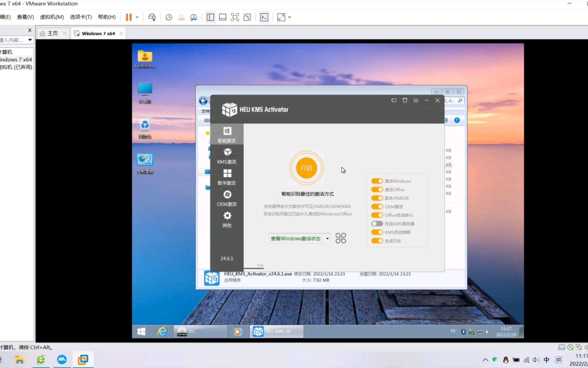This screenshot has width=588, height=368.
Task: Open dropdown arrow next to stretch icon
Action: coord(290,17)
